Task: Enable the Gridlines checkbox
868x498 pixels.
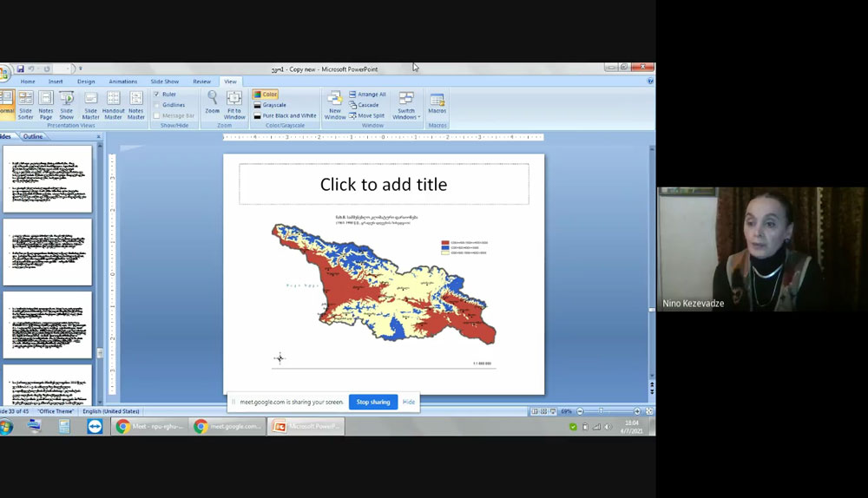Action: tap(156, 105)
